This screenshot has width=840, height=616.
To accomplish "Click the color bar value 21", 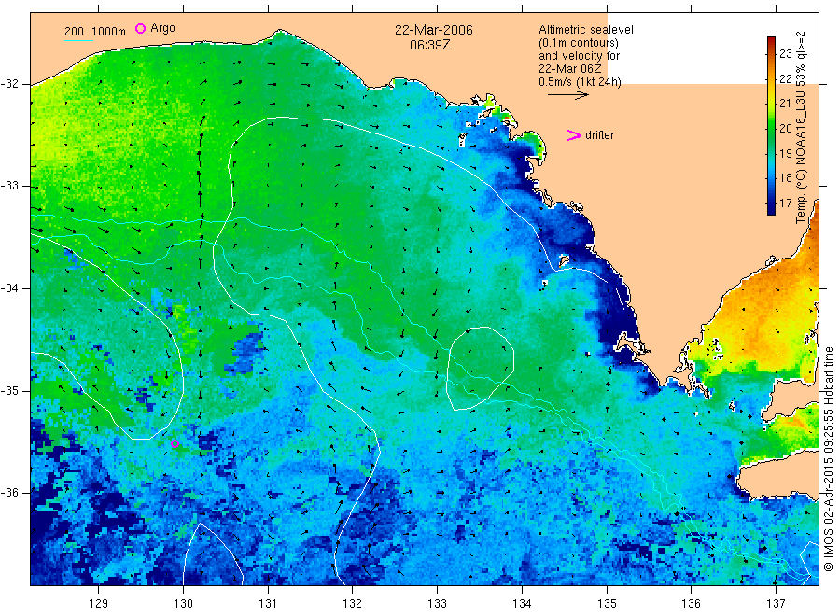I will click(785, 104).
